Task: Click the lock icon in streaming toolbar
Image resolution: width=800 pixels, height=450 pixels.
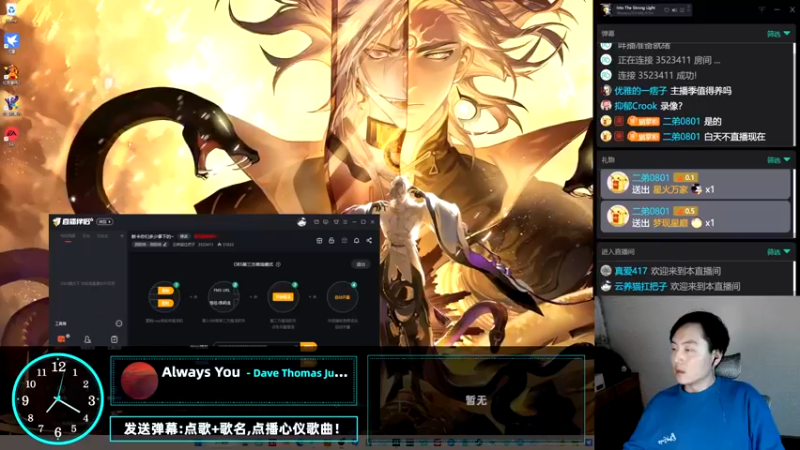Action: coord(332,240)
